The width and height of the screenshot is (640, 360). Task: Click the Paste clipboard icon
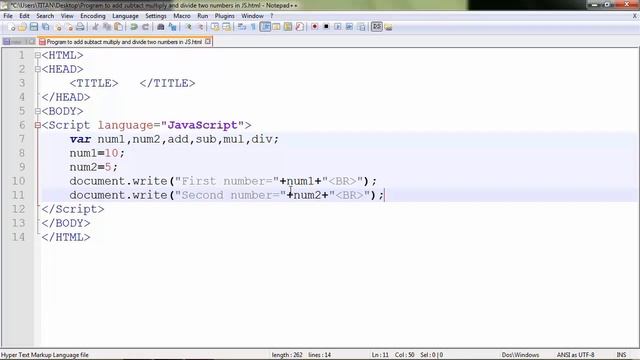(x=118, y=27)
